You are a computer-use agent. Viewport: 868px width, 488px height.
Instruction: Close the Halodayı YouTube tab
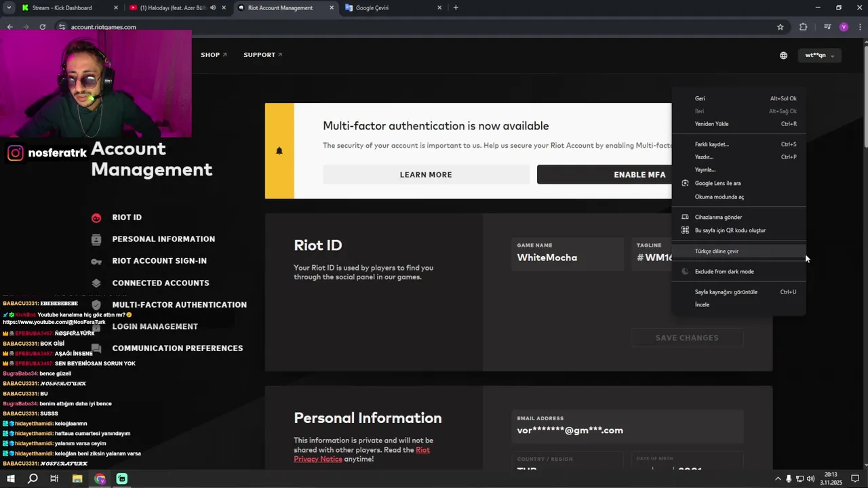(x=224, y=8)
